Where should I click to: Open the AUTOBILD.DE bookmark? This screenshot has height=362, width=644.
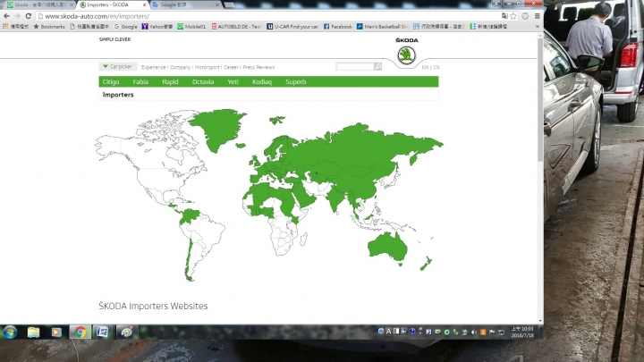(236, 26)
